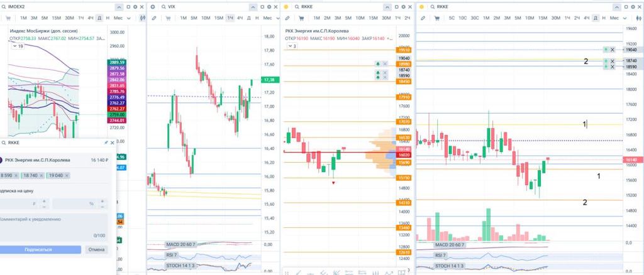Screen dimensions: 644x275
Task: Toggle the yellow link indicator of right RKKE chart
Action: tap(422, 6)
